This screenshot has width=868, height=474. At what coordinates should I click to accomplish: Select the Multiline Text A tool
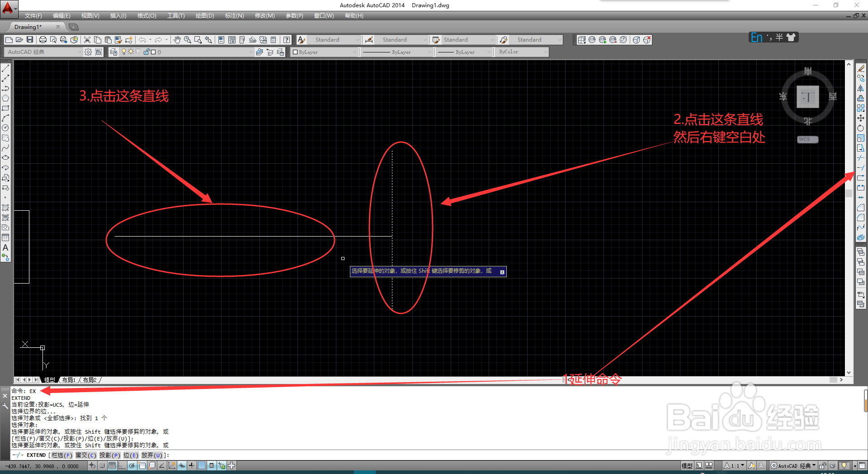[x=5, y=247]
